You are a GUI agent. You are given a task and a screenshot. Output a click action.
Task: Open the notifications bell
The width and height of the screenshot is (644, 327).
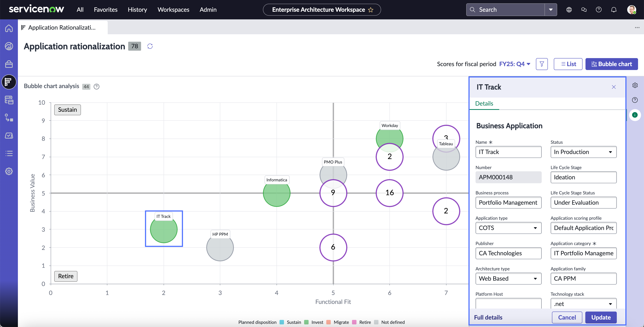pyautogui.click(x=614, y=10)
